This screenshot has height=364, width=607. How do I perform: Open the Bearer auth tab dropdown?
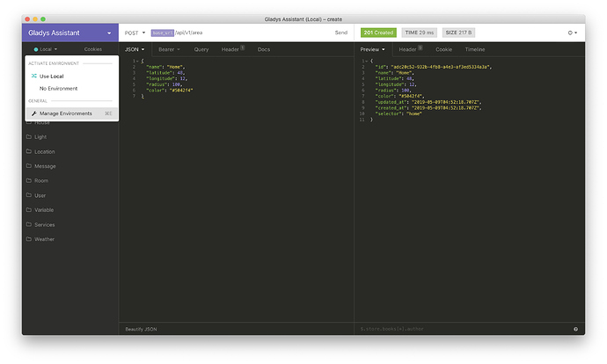[169, 49]
